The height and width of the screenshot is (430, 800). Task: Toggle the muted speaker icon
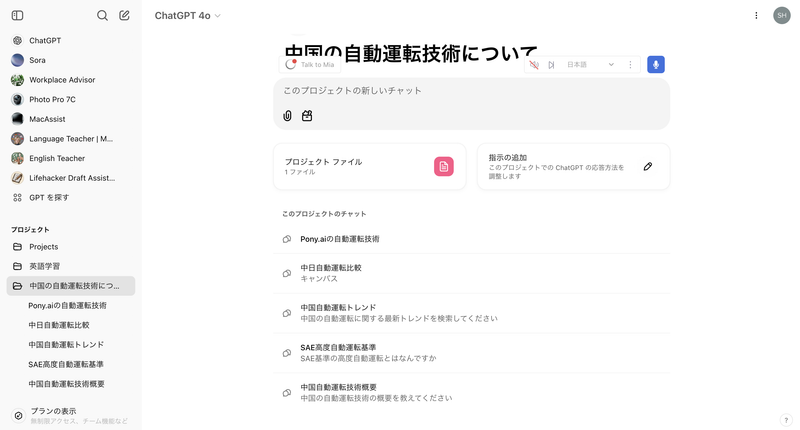click(x=534, y=65)
